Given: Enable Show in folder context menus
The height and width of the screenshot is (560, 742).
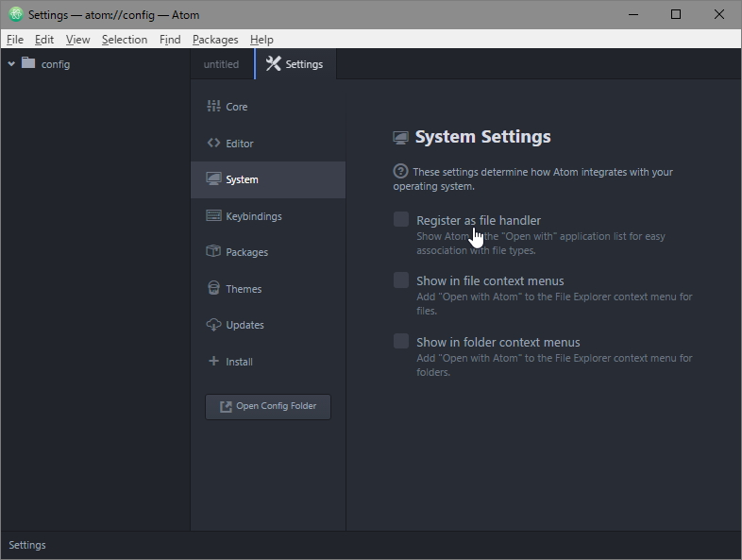Looking at the screenshot, I should 401,342.
